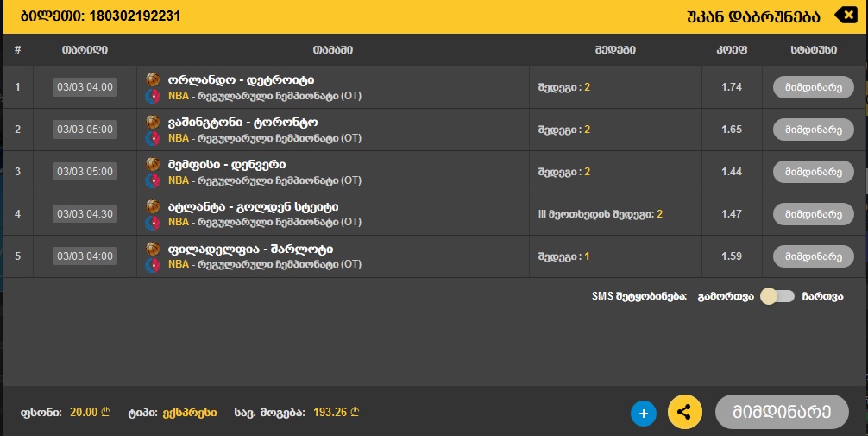Click NBA logo icon under ორლანდო - დეტროიტი
This screenshot has height=436, width=868.
tap(152, 96)
